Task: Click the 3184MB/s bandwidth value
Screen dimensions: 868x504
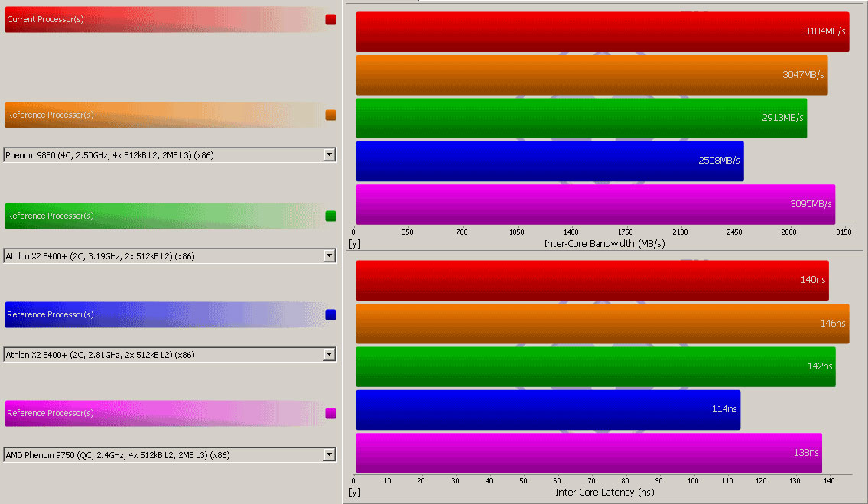Action: [x=824, y=31]
